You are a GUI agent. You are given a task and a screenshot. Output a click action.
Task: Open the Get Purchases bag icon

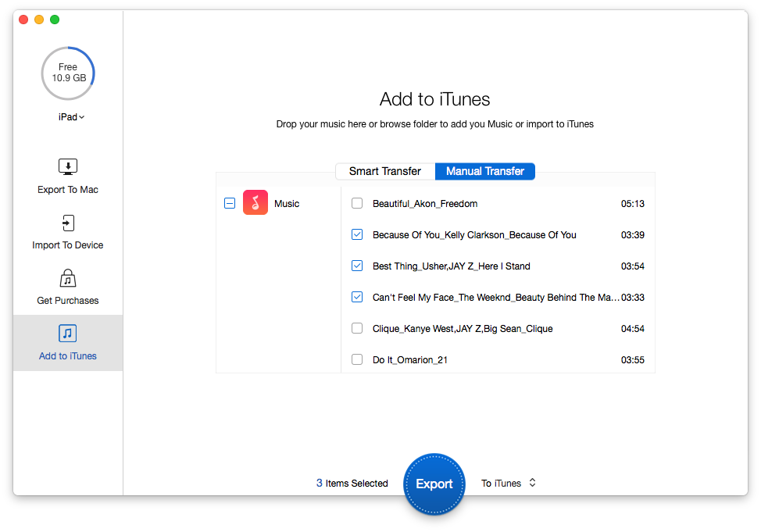pyautogui.click(x=68, y=278)
